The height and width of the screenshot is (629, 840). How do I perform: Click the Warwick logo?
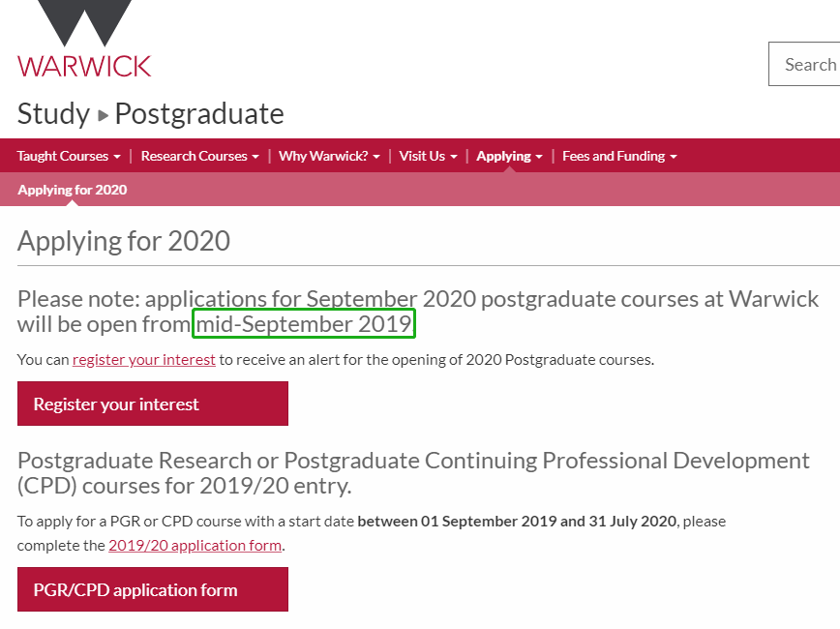(x=84, y=39)
